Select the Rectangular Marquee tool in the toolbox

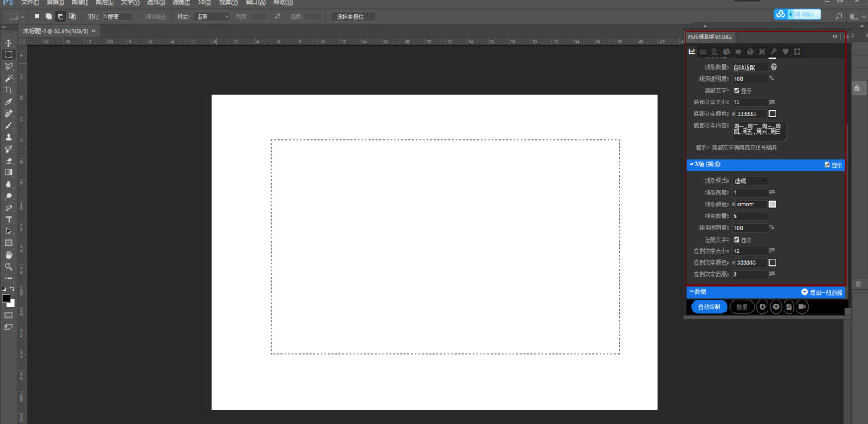tap(9, 55)
